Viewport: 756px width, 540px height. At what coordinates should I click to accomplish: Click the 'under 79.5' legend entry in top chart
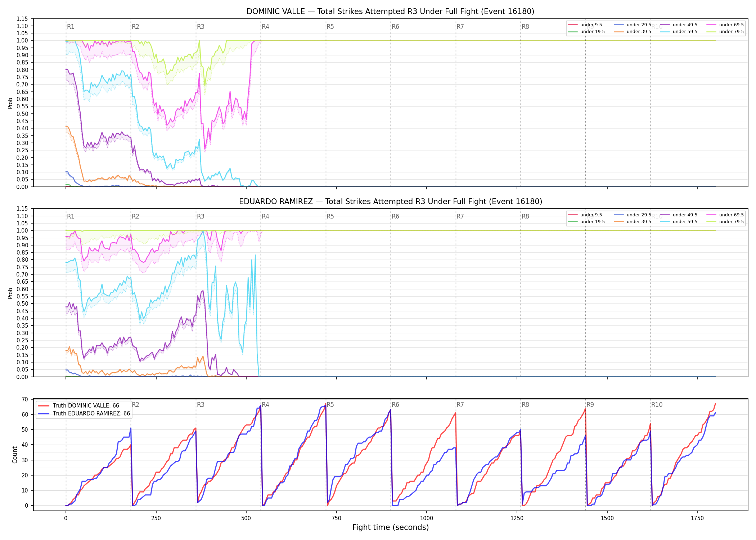[724, 32]
